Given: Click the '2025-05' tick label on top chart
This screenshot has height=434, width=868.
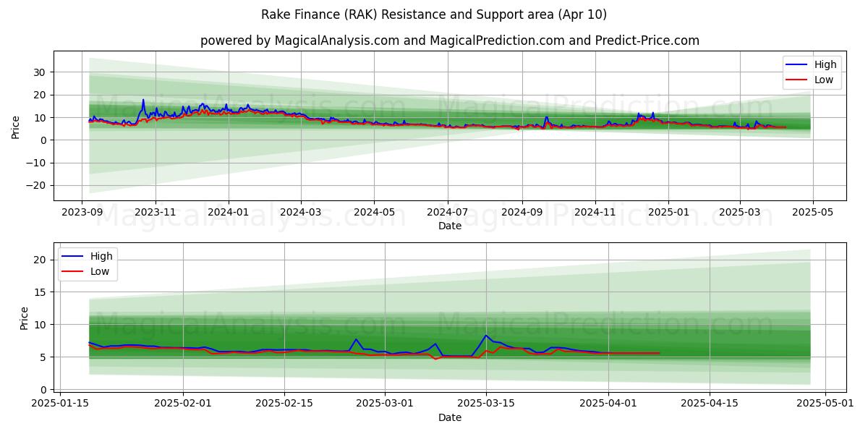Looking at the screenshot, I should pyautogui.click(x=812, y=213).
